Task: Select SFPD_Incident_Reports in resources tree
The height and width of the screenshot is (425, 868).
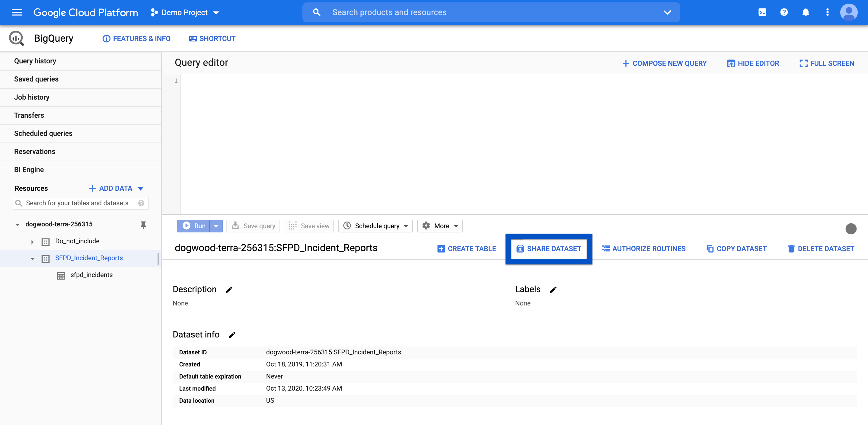Action: 89,258
